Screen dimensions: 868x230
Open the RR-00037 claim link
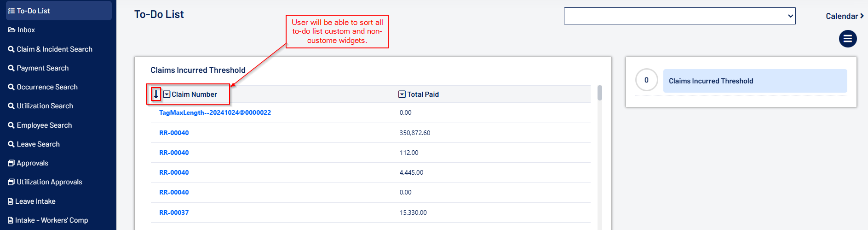pyautogui.click(x=174, y=212)
